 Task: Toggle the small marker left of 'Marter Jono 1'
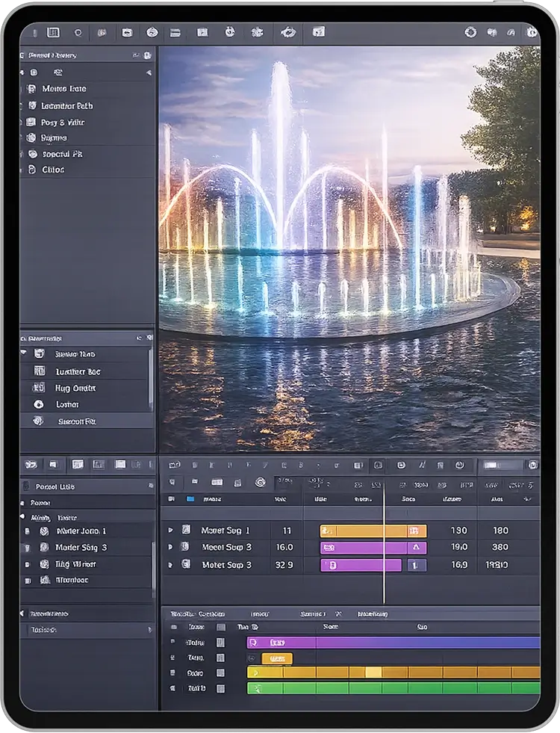click(x=27, y=531)
